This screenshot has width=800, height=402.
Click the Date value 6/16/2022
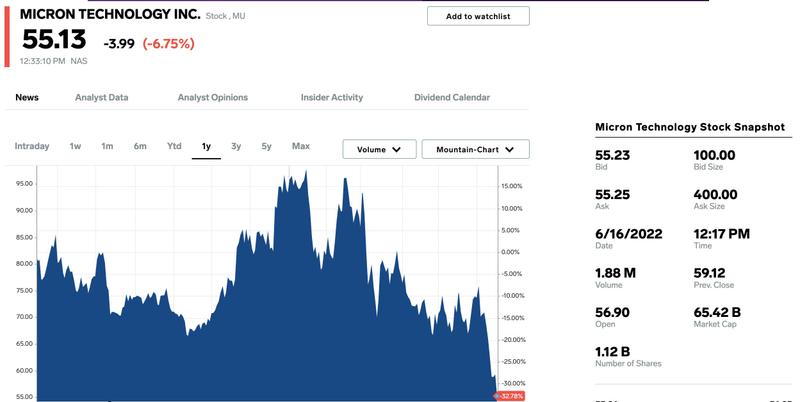coord(629,234)
